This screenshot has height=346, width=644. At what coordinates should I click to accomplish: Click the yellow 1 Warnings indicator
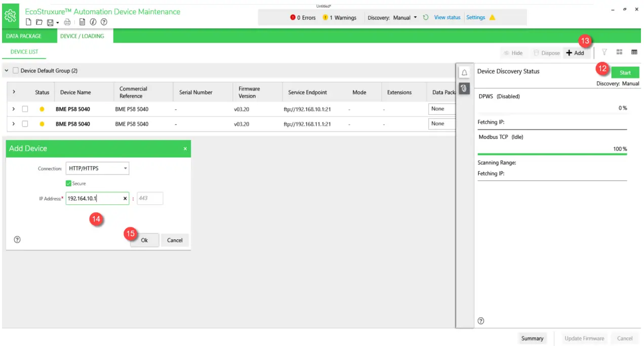(339, 18)
